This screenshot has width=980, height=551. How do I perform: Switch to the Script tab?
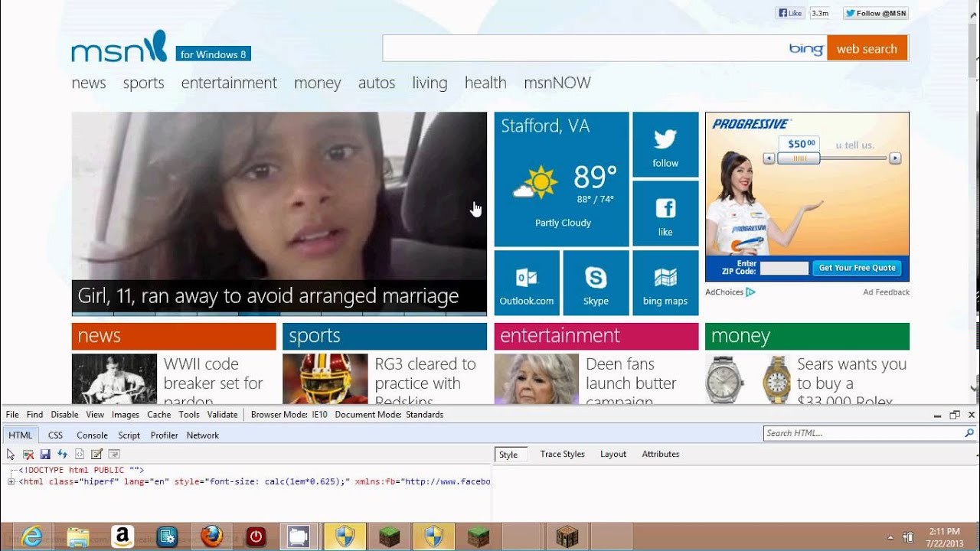click(x=129, y=435)
